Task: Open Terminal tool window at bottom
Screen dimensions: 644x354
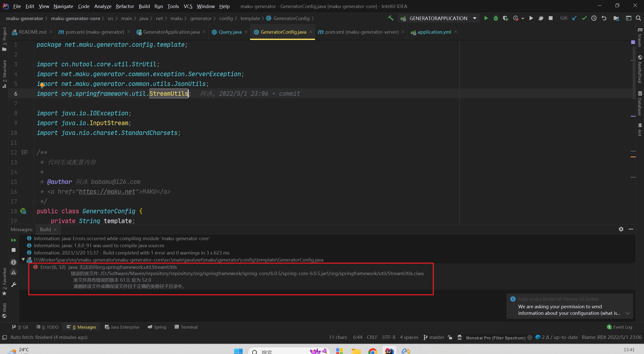Action: (x=186, y=327)
